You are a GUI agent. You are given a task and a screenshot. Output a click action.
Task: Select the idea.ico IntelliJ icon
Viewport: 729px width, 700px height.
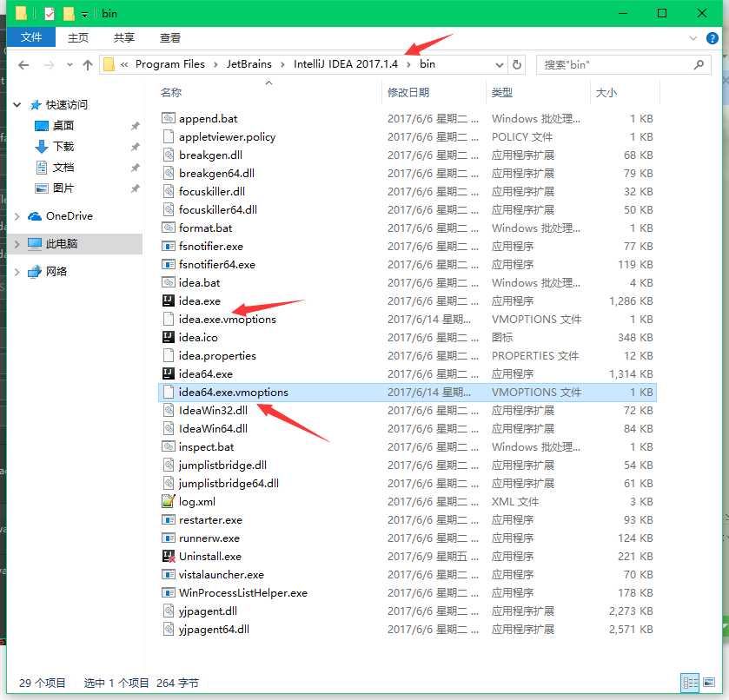tap(169, 337)
